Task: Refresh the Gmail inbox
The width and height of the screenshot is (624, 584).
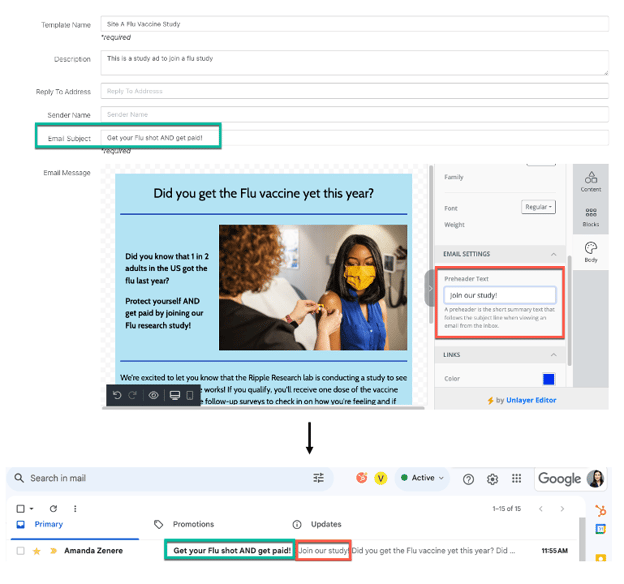Action: point(53,508)
